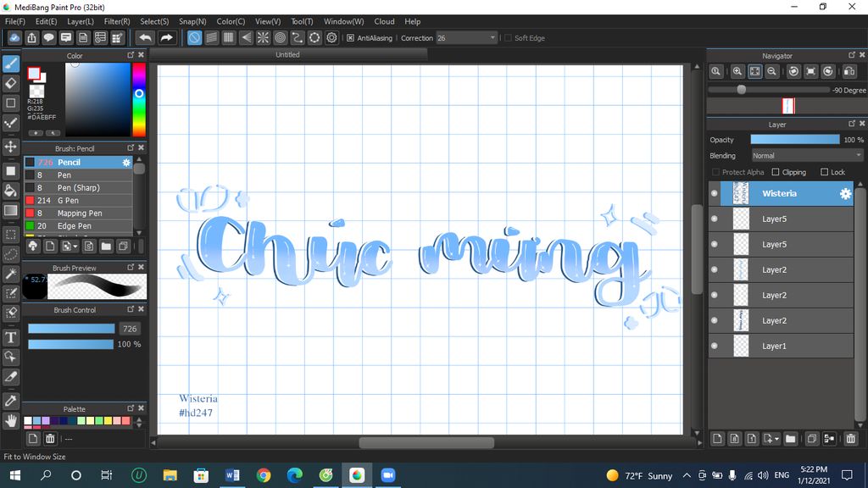Select the Brush tool in left toolbar
868x488 pixels.
[x=10, y=64]
